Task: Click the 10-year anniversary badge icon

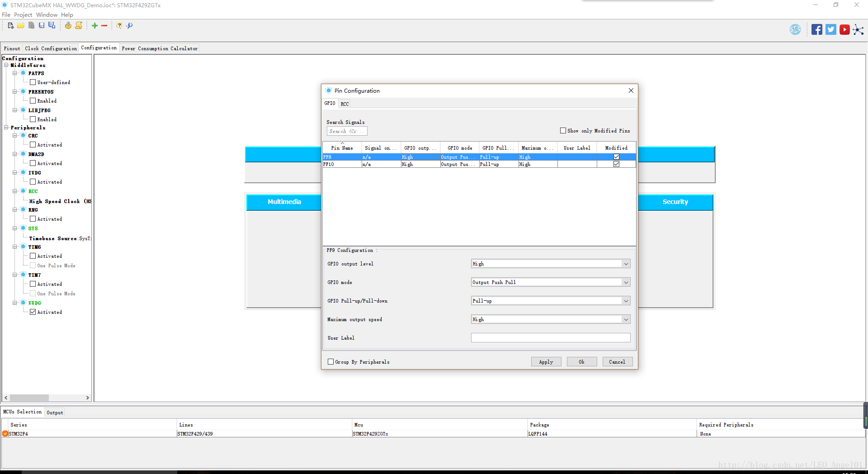Action: [795, 29]
